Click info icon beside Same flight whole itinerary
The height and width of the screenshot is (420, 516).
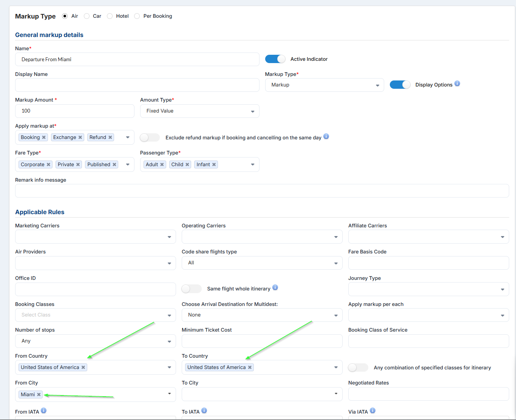pos(275,287)
